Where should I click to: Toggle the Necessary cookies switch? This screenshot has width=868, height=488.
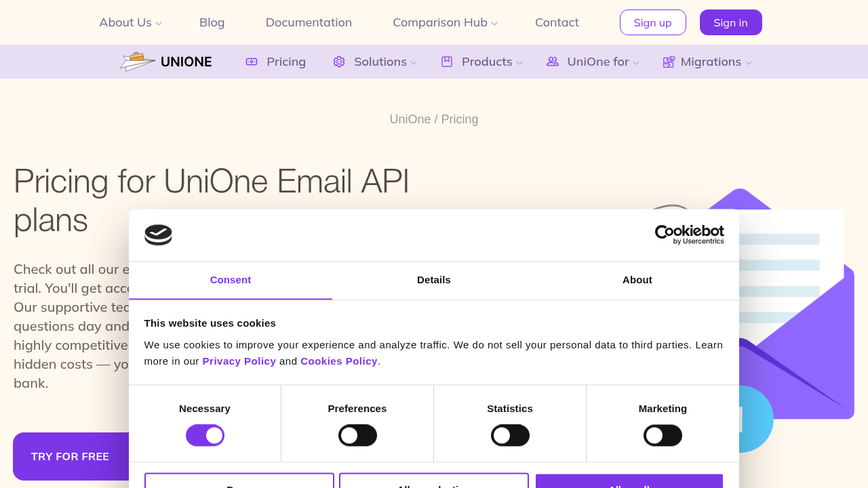coord(205,435)
